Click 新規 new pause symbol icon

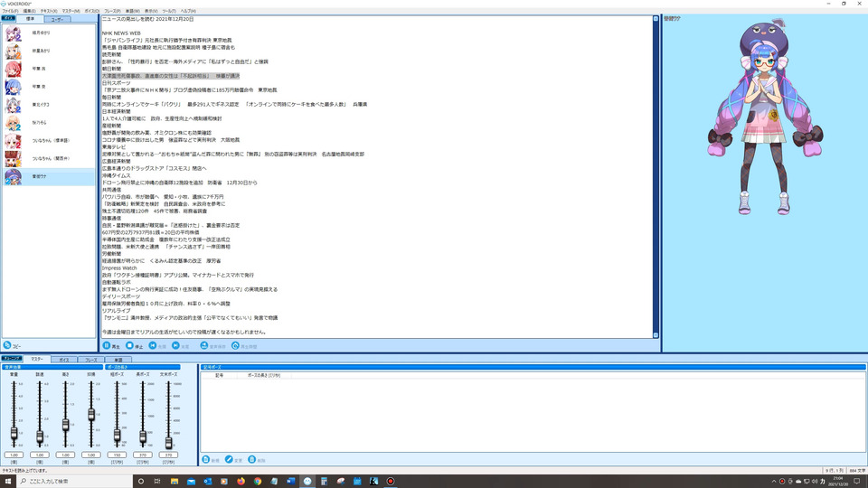point(206,460)
